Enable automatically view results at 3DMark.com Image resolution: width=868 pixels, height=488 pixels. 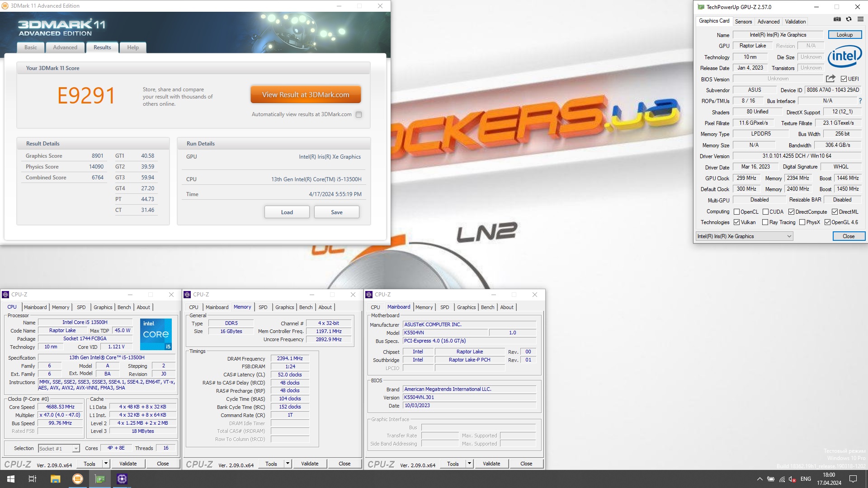[359, 115]
